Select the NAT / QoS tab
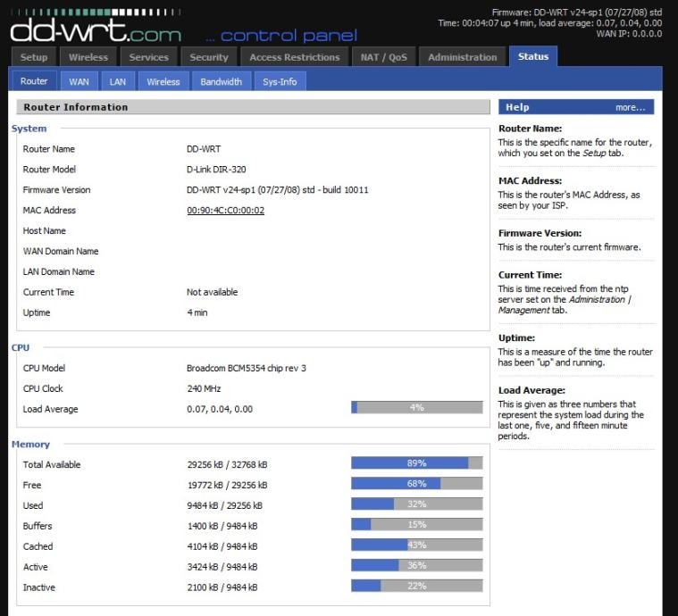The height and width of the screenshot is (616, 678). [383, 57]
